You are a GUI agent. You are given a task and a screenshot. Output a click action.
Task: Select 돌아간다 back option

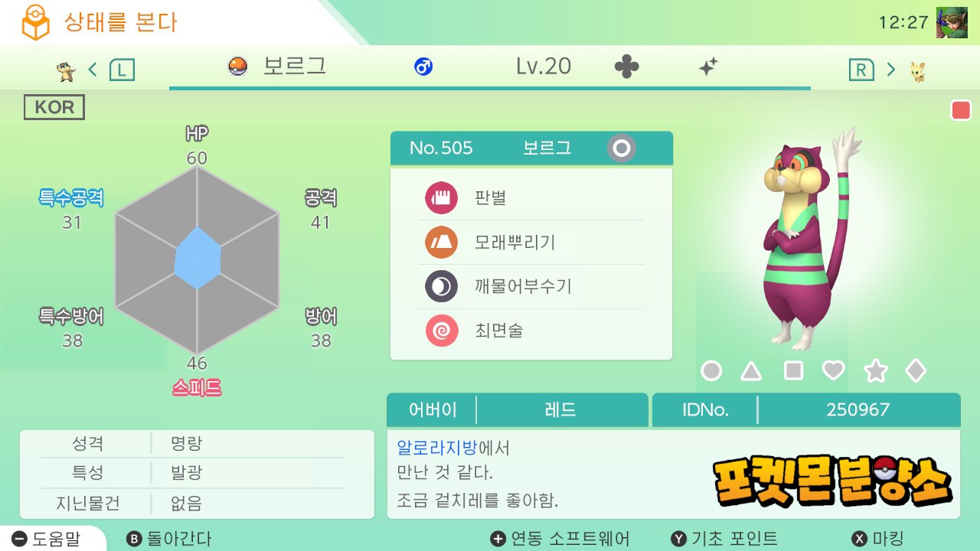coord(169,539)
